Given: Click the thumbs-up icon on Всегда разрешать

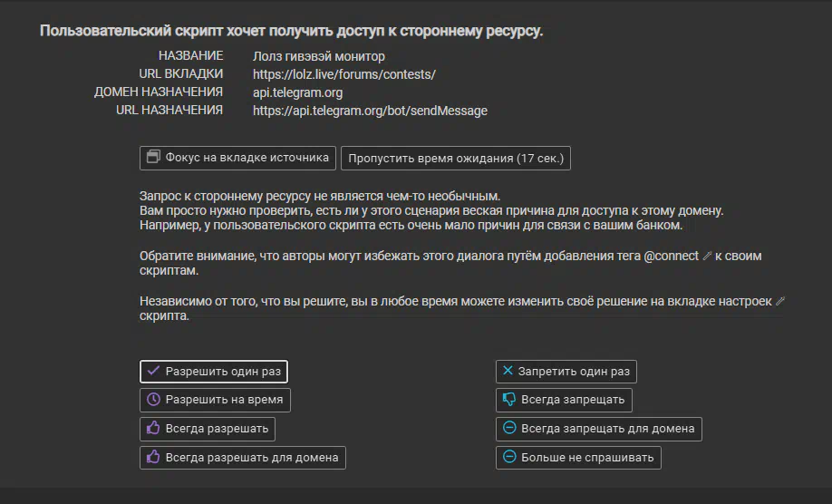Looking at the screenshot, I should click(153, 429).
